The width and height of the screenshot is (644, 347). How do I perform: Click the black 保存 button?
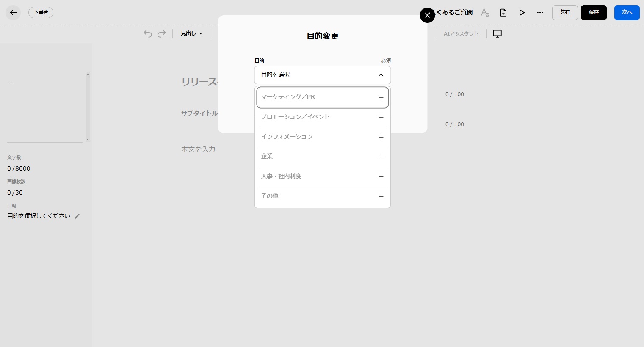(x=594, y=13)
